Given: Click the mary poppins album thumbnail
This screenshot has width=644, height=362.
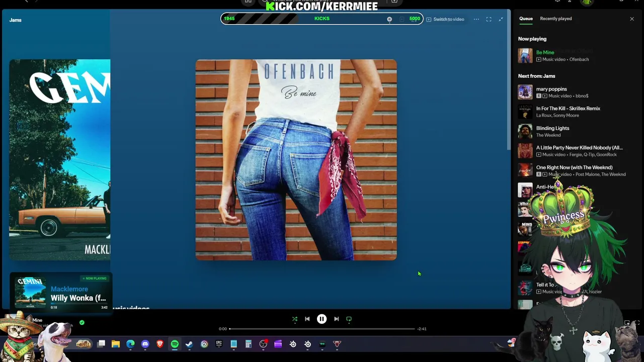Looking at the screenshot, I should click(525, 92).
